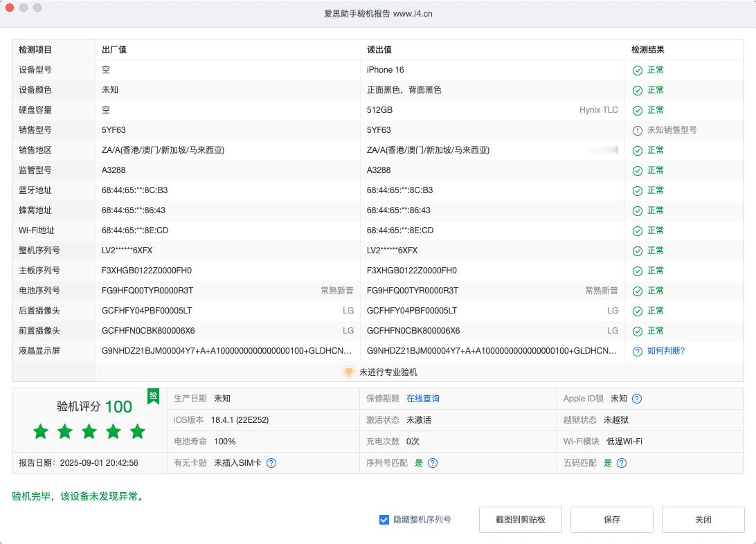Click the 正面黑色，背面黑色 color value
The height and width of the screenshot is (544, 756).
click(404, 89)
